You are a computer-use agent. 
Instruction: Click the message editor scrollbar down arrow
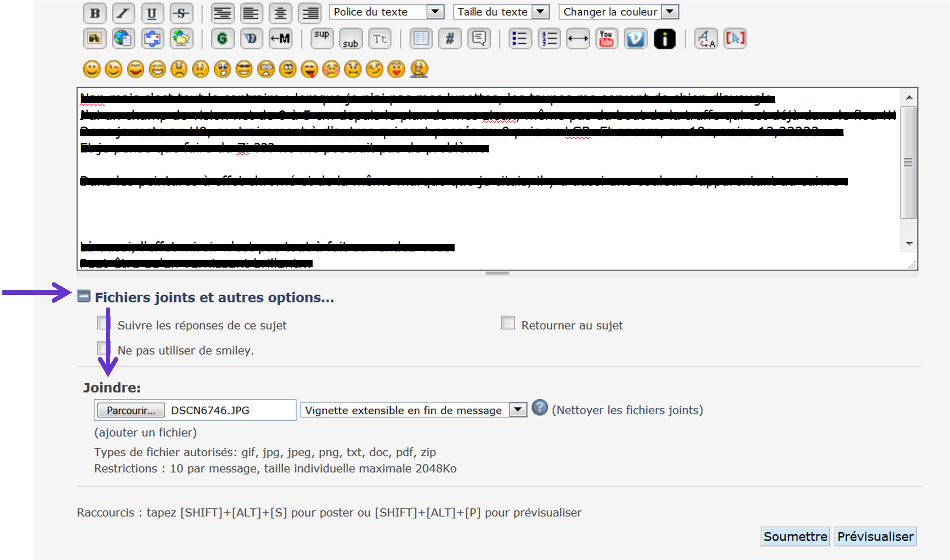(x=909, y=244)
